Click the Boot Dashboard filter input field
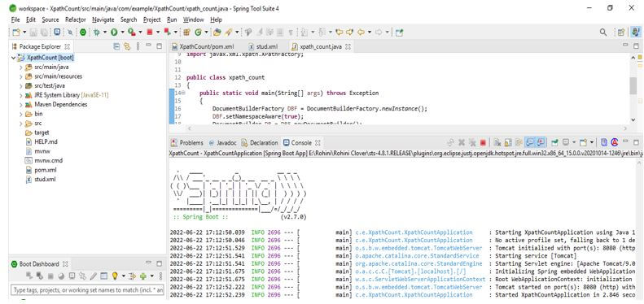Image resolution: width=644 pixels, height=304 pixels. coord(87,290)
